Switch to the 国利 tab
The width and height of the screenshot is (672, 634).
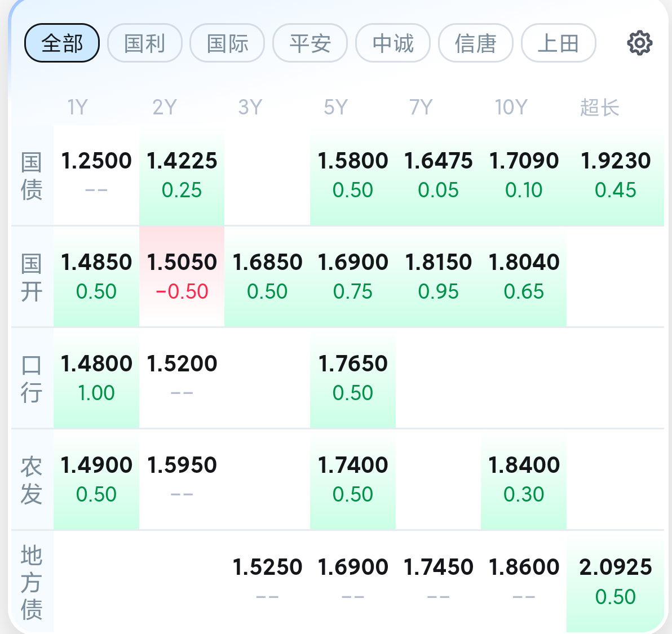click(x=145, y=43)
